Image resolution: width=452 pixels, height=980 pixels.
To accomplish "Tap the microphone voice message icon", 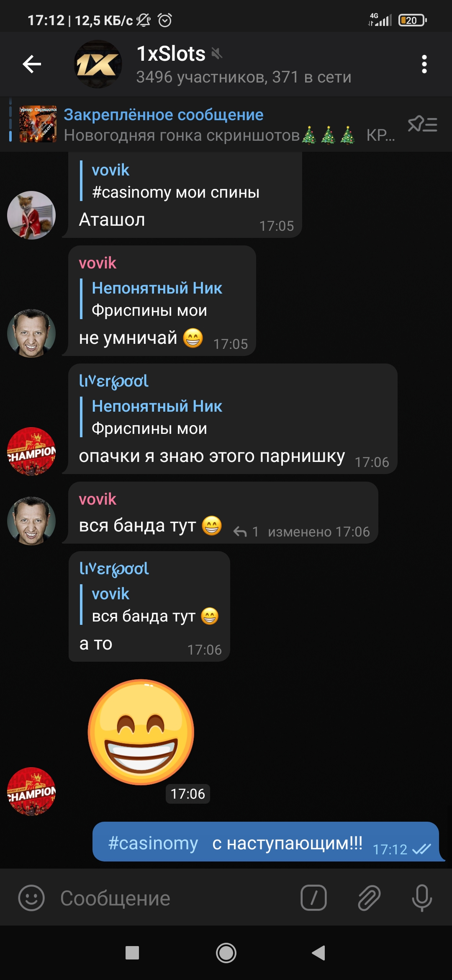I will click(x=422, y=898).
